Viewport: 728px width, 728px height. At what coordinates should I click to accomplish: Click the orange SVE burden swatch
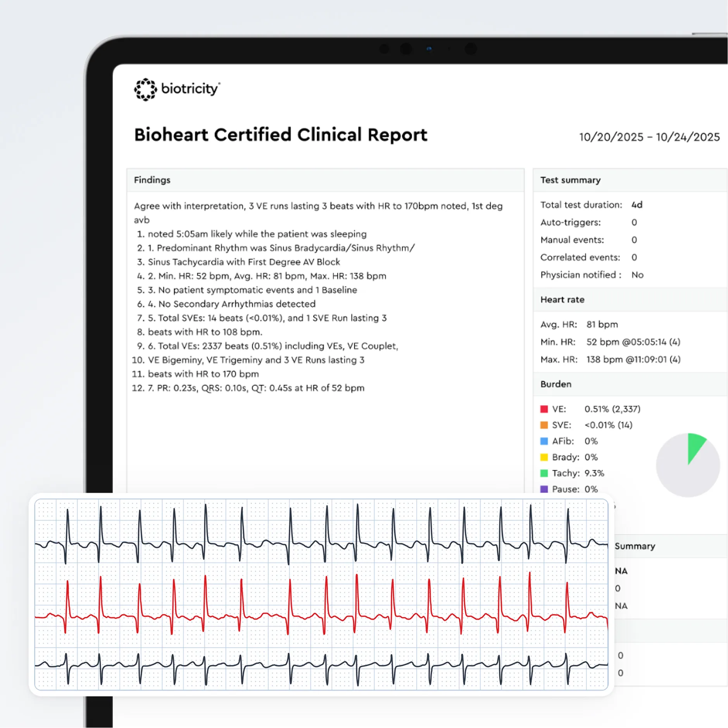tap(544, 425)
